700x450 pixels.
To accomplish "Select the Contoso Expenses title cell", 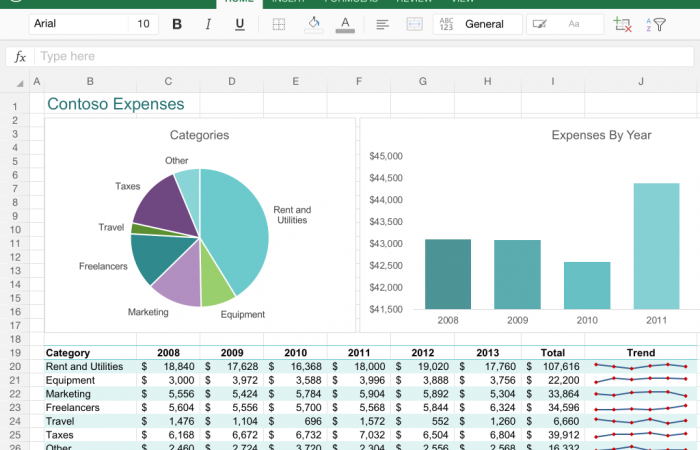I will (115, 104).
